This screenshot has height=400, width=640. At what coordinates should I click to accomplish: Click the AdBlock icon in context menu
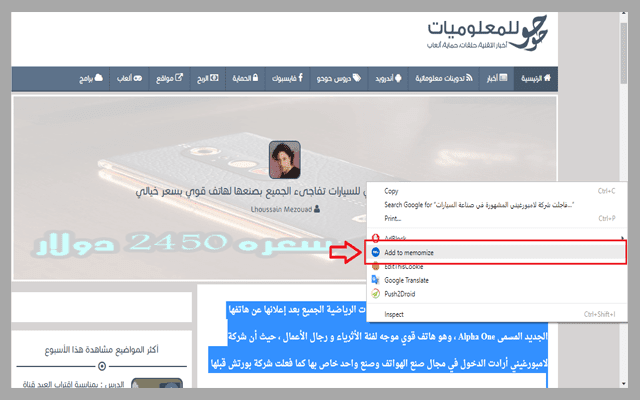coord(374,239)
